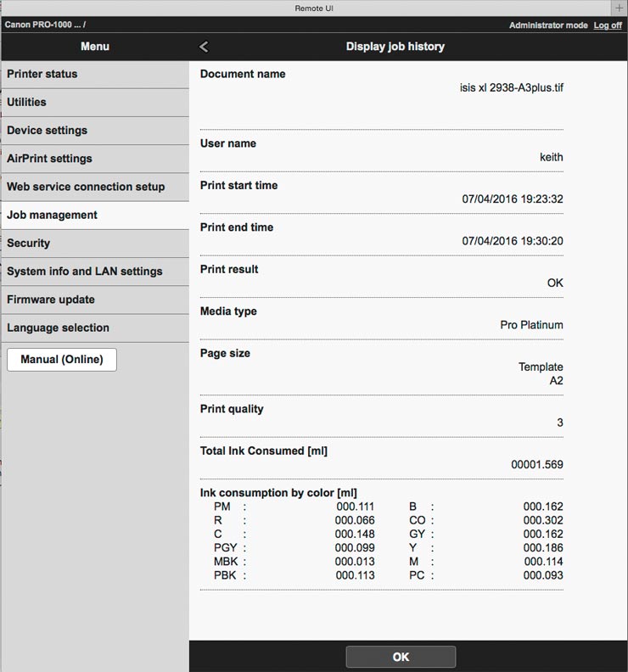
Task: Open a new tab with plus icon
Action: pos(619,8)
